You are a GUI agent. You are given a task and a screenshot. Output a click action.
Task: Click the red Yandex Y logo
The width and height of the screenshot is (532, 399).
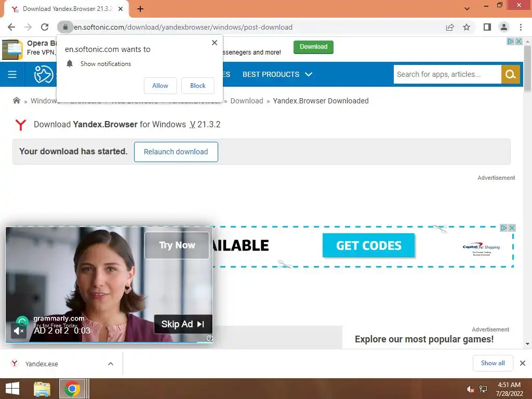click(x=20, y=125)
